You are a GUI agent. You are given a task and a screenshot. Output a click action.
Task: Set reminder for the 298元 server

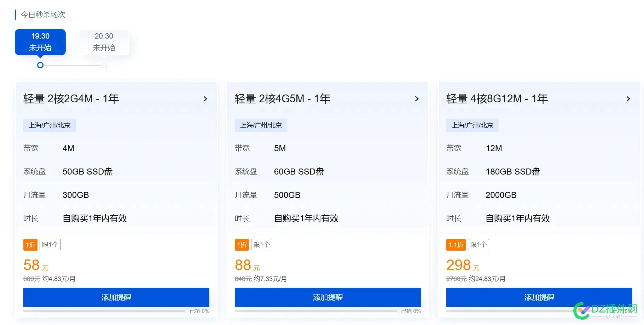coord(539,297)
